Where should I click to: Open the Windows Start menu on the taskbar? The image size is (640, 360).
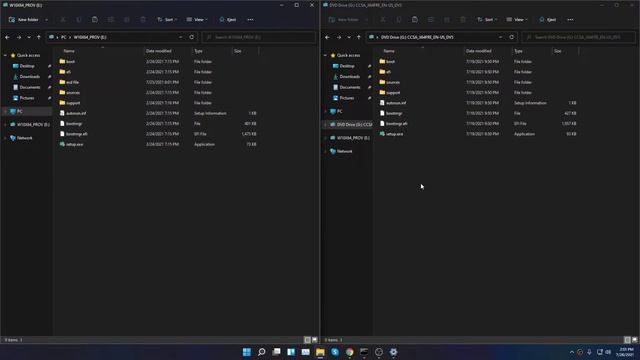coord(247,352)
